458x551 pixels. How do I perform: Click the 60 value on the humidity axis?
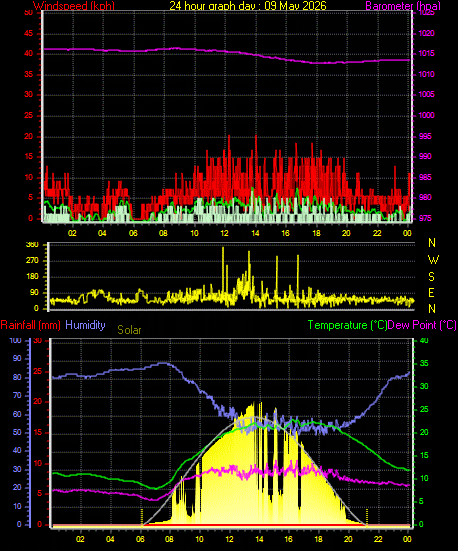[17, 414]
